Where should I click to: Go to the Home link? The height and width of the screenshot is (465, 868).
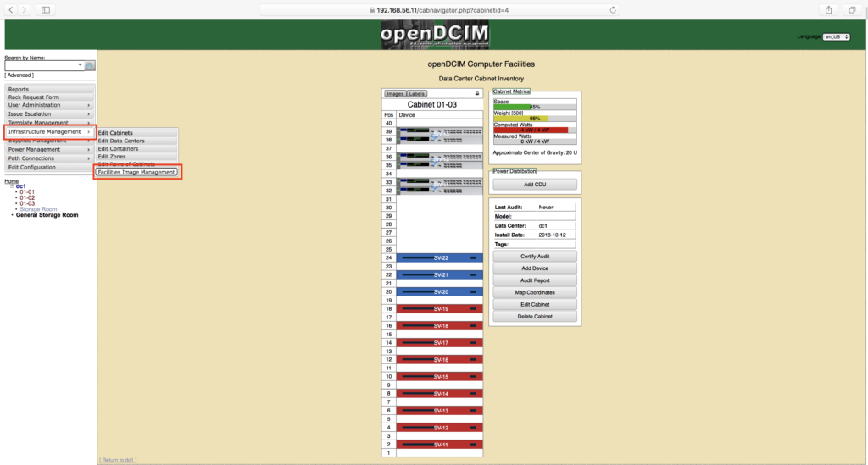(11, 180)
